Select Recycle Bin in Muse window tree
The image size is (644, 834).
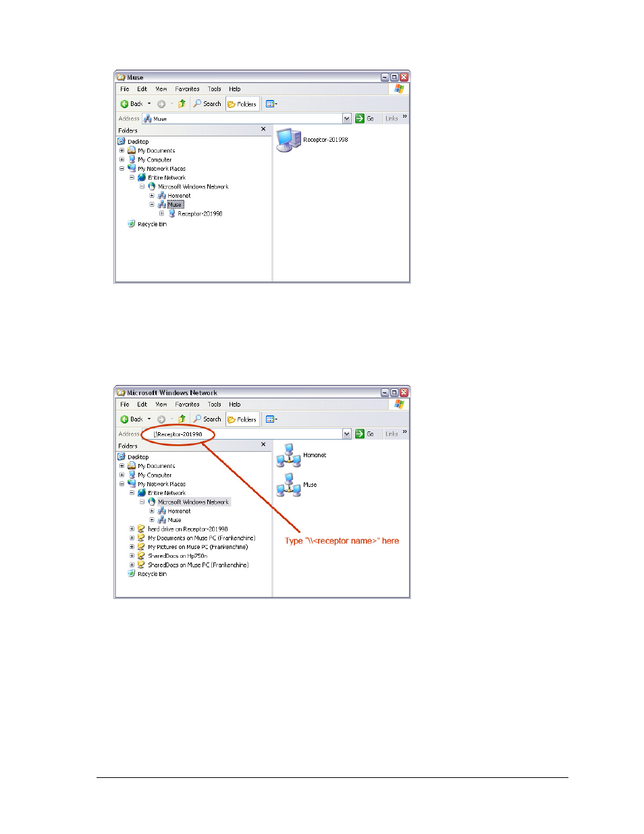(x=152, y=224)
